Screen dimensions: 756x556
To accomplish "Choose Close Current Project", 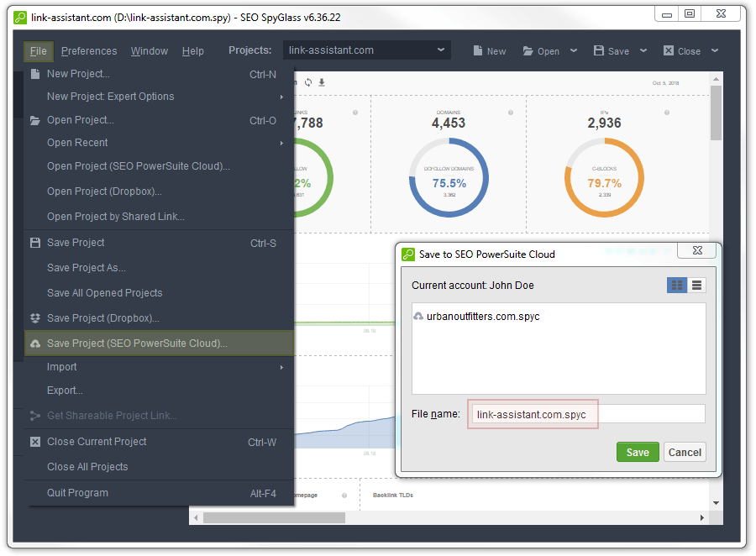I will pos(159,442).
